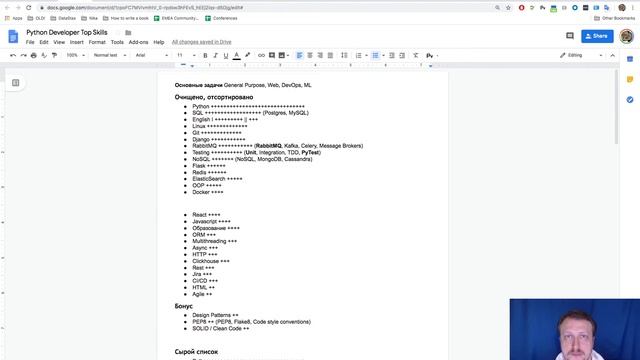
Task: Open the Arial font dropdown
Action: click(151, 55)
